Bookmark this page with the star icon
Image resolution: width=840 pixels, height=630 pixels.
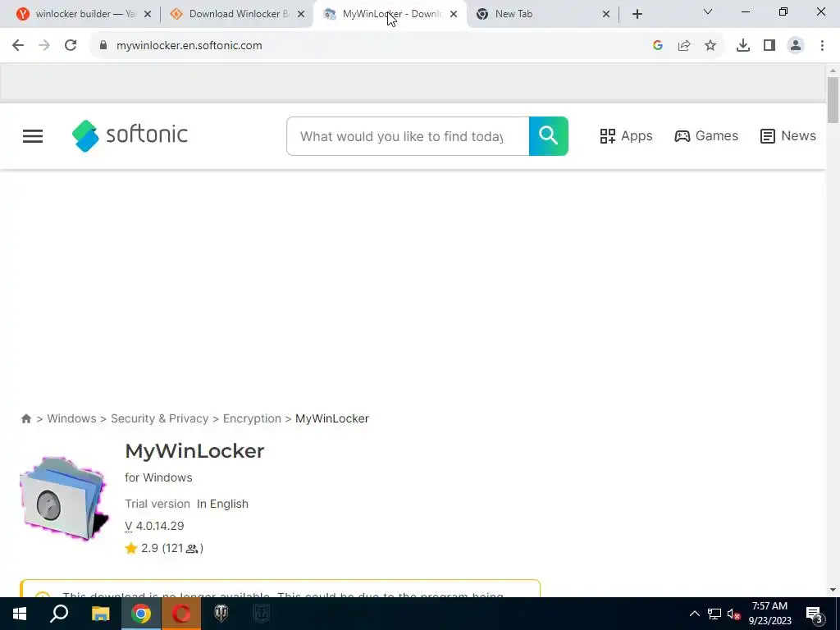click(x=710, y=46)
